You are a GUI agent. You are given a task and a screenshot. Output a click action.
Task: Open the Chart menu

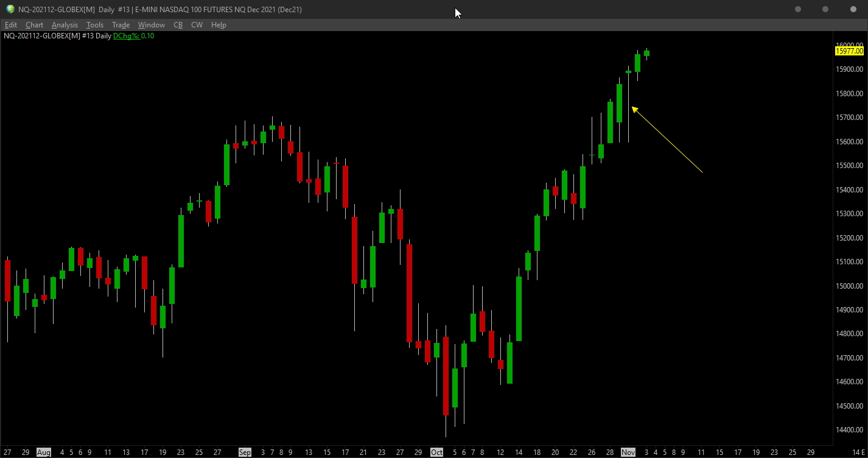[x=34, y=25]
